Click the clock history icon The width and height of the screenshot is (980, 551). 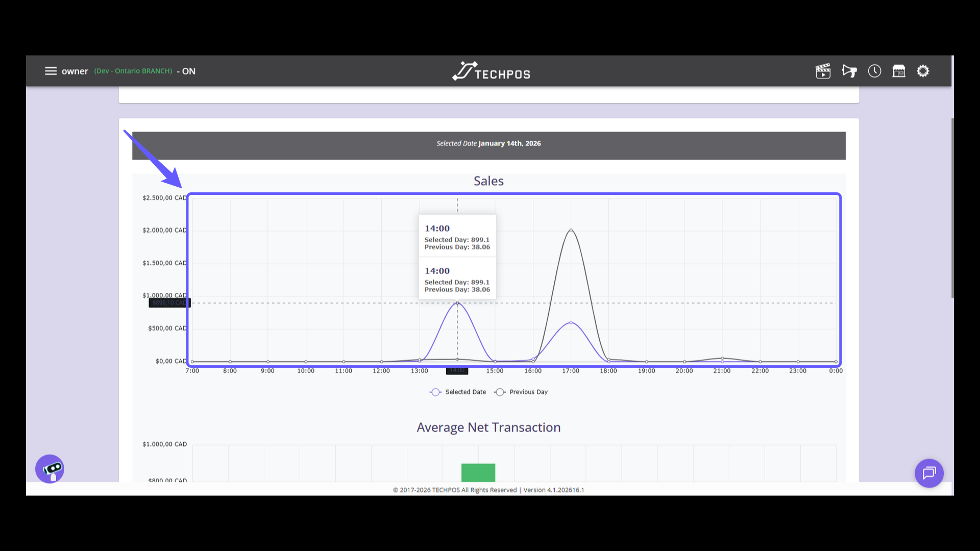874,71
